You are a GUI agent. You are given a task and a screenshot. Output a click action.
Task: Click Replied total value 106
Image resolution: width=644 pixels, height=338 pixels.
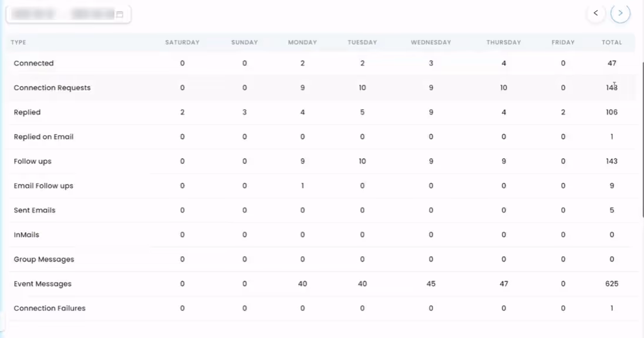tap(612, 112)
